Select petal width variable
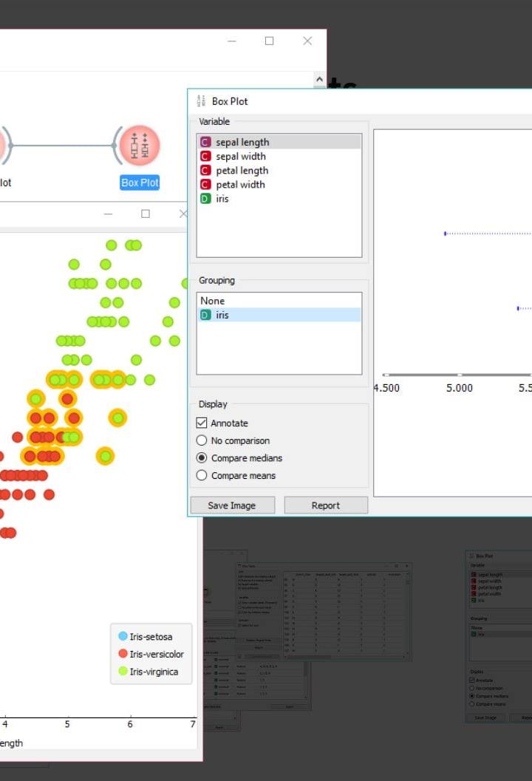This screenshot has width=532, height=781. [279, 184]
